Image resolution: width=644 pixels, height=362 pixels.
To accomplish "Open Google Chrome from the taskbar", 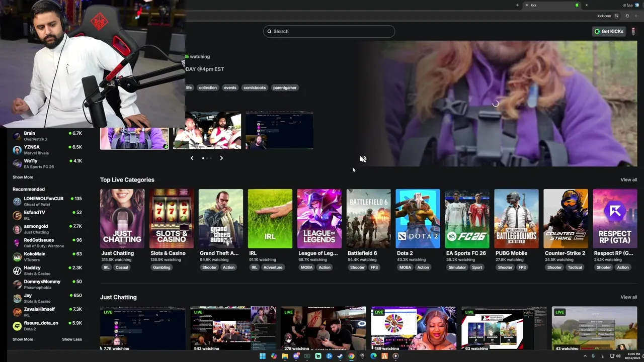I will pos(351,356).
